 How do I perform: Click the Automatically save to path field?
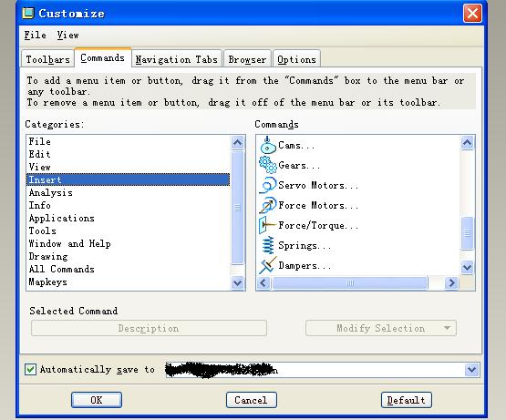pos(315,369)
